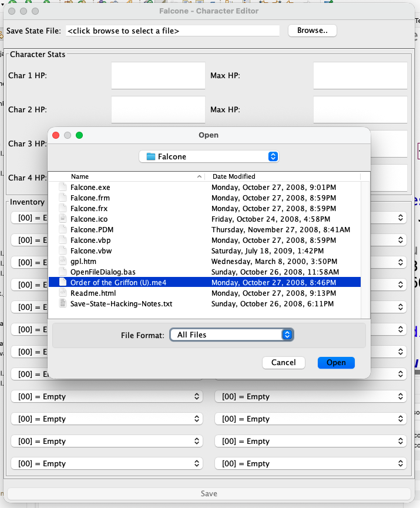Open the bottom-left Empty inventory dropdown
This screenshot has height=508, width=420.
[x=106, y=463]
